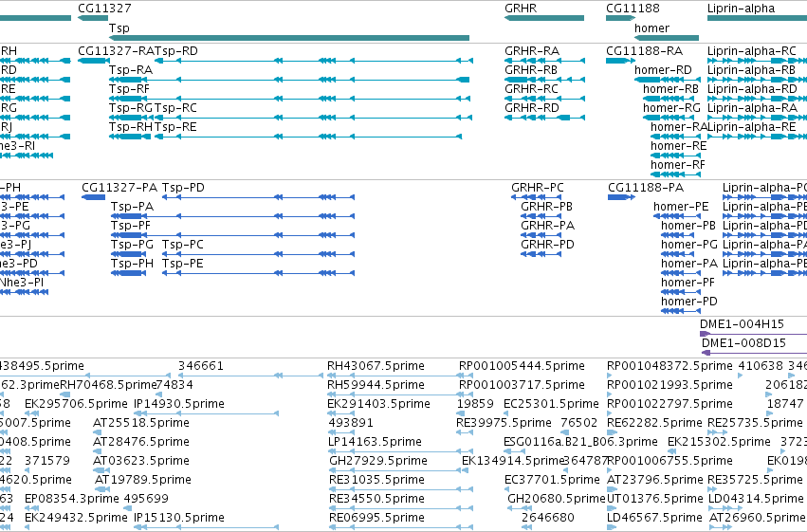Click EST ESG0116a.B21_B06.3prime label
This screenshot has height=532, width=807.
pyautogui.click(x=580, y=442)
